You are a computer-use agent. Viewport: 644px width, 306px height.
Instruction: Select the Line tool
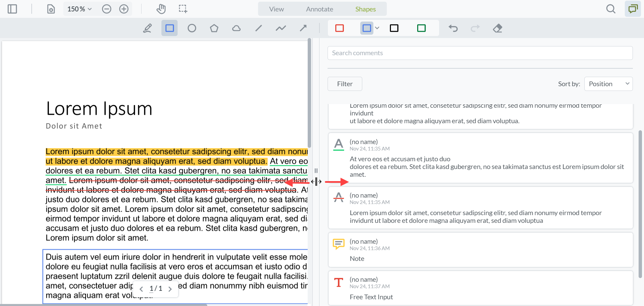(258, 28)
